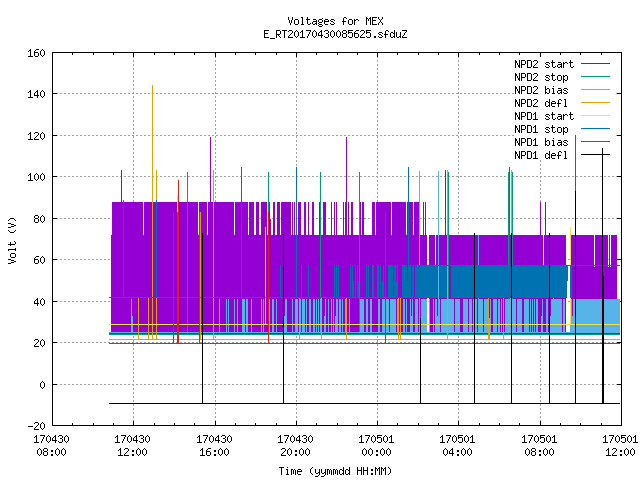Click the filename E_RT20170430085625.sfduZ subtitle

[x=335, y=34]
